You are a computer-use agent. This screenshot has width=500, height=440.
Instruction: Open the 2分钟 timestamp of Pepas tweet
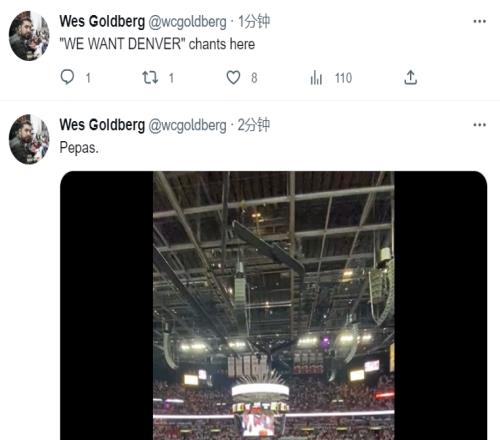point(253,125)
